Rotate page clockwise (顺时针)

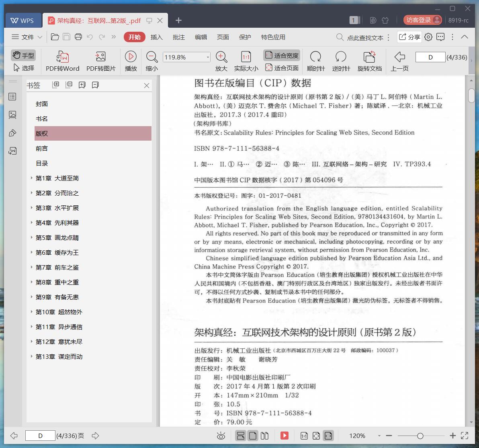315,61
